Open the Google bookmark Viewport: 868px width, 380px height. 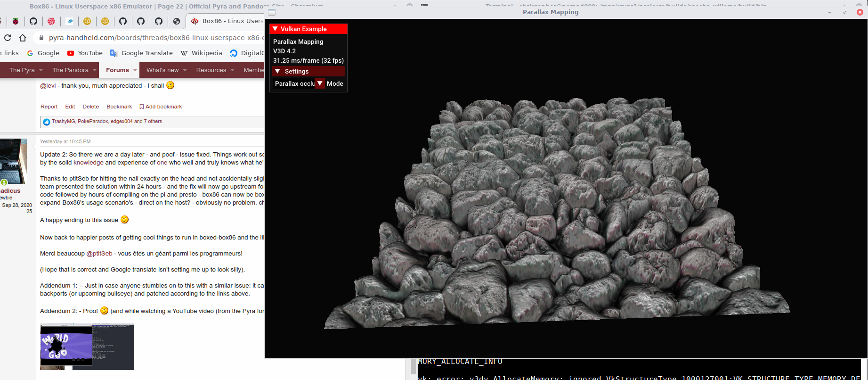point(43,53)
